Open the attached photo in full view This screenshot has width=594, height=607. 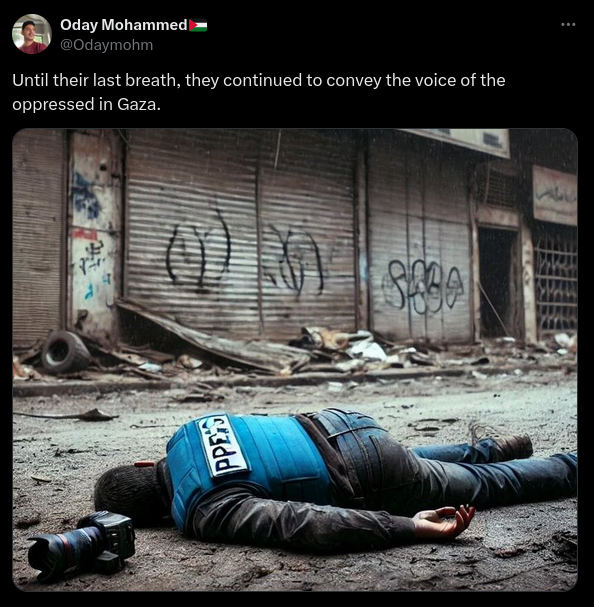pyautogui.click(x=295, y=360)
